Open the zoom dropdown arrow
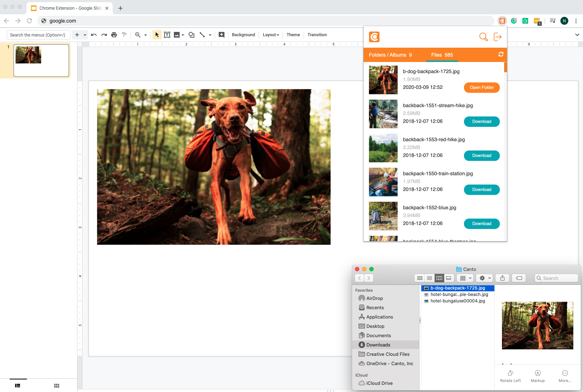Screen dimensions: 583x392 (x=146, y=35)
